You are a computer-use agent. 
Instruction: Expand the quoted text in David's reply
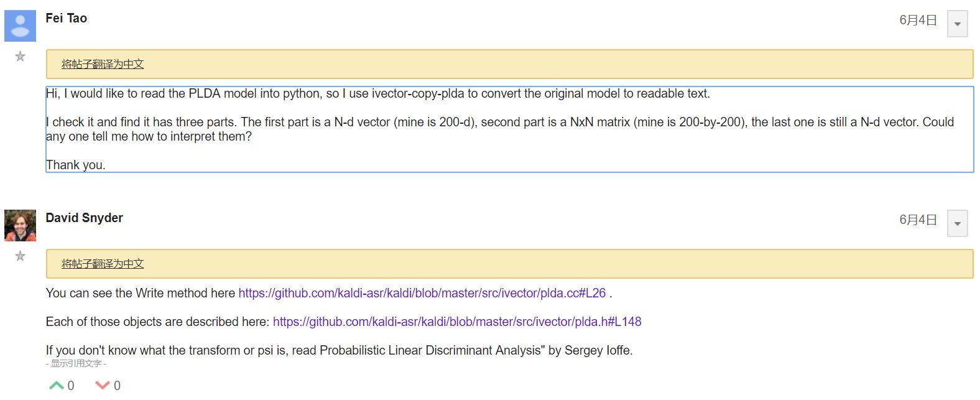point(76,363)
